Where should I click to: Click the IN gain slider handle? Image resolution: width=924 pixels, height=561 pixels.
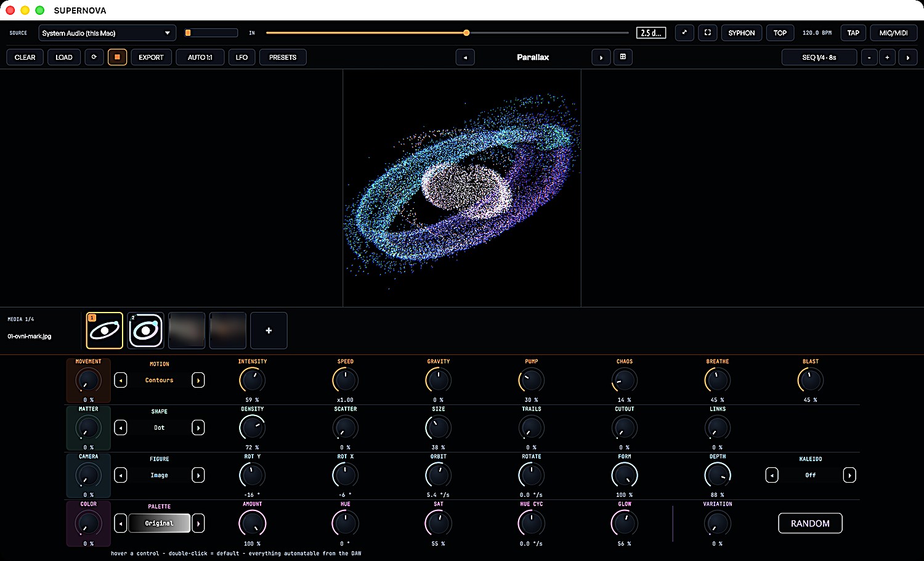point(466,33)
